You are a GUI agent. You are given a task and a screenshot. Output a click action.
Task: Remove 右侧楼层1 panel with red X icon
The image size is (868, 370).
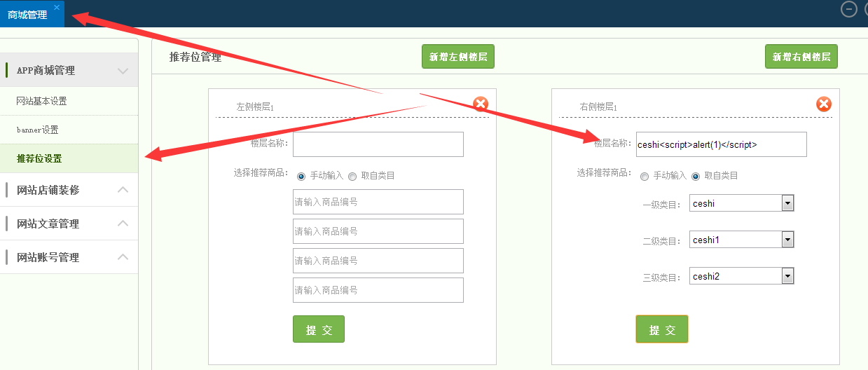824,104
